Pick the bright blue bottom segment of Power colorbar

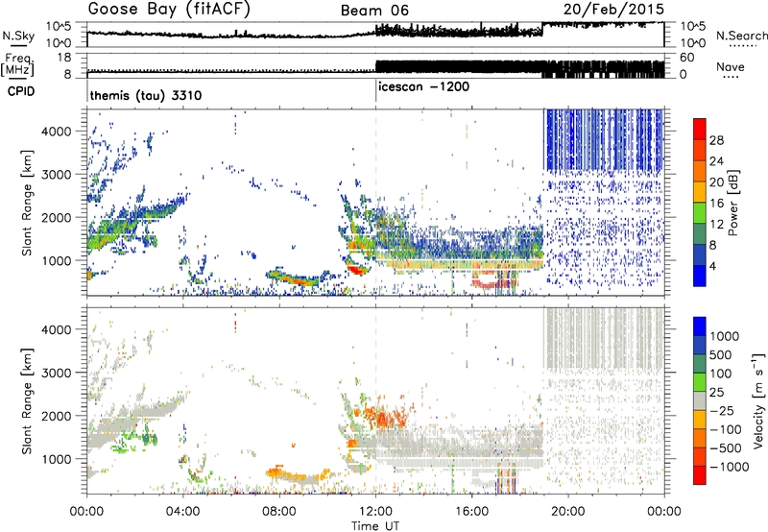[700, 276]
